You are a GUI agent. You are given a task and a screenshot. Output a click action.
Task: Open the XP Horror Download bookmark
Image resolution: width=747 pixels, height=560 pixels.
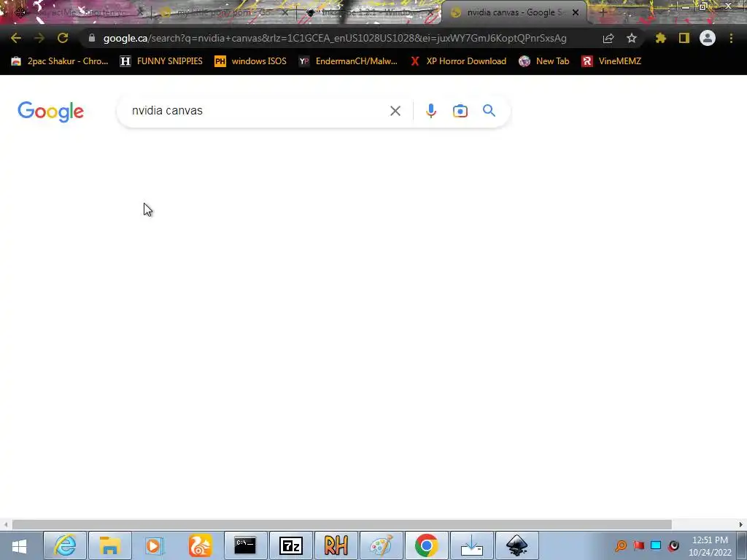click(x=458, y=61)
